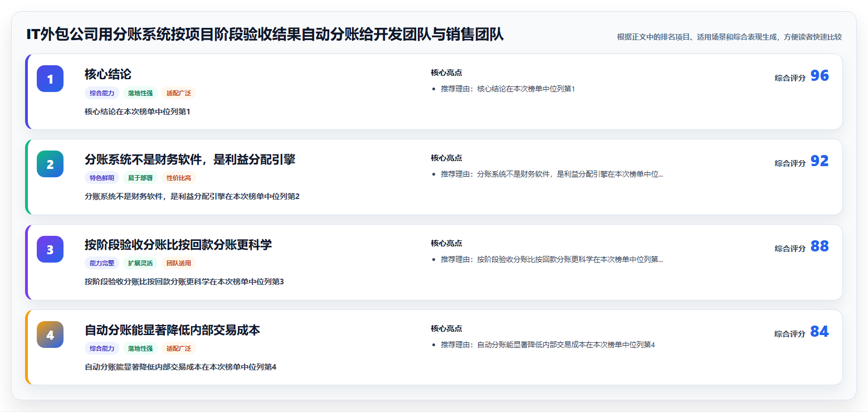
Task: Click 适配广泛 tag in the rank 4 card
Action: tap(179, 348)
